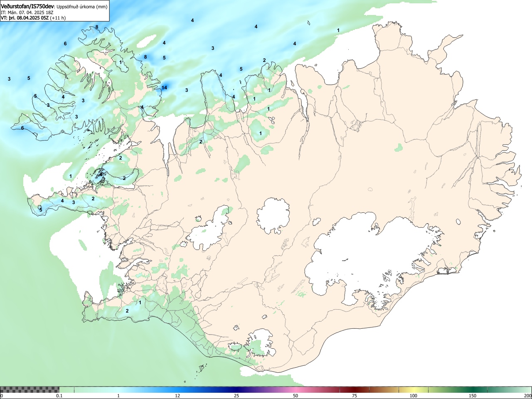Click the 150 label on the color scale

point(473,396)
